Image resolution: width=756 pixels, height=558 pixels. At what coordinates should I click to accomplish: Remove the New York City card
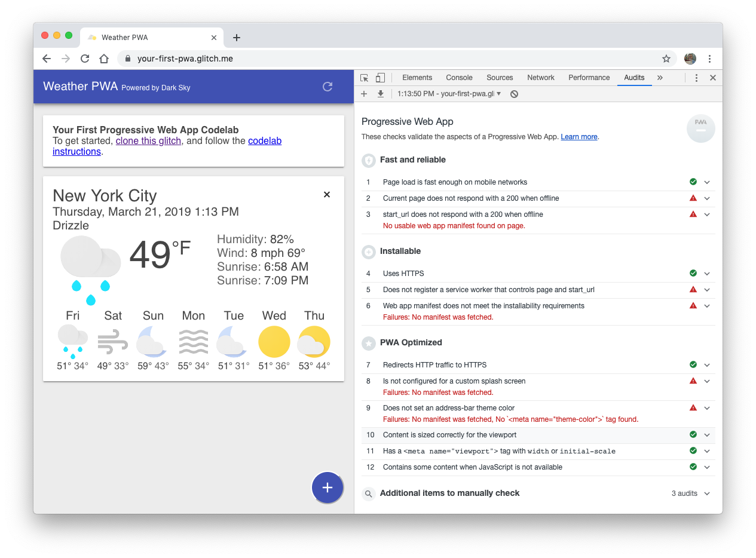(x=327, y=194)
